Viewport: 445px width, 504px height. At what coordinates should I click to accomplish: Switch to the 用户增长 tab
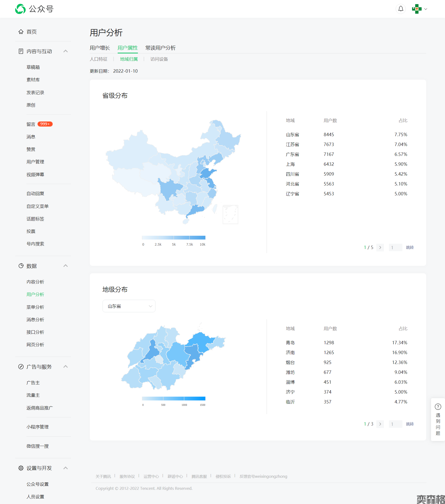100,48
